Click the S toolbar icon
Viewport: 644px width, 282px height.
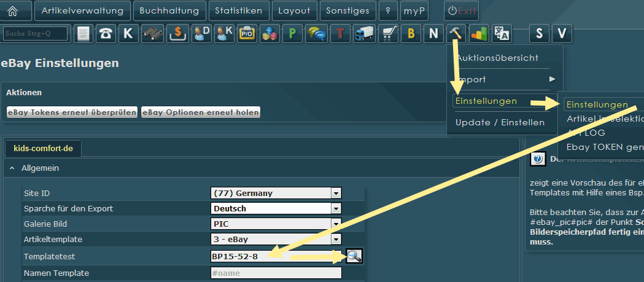[539, 34]
